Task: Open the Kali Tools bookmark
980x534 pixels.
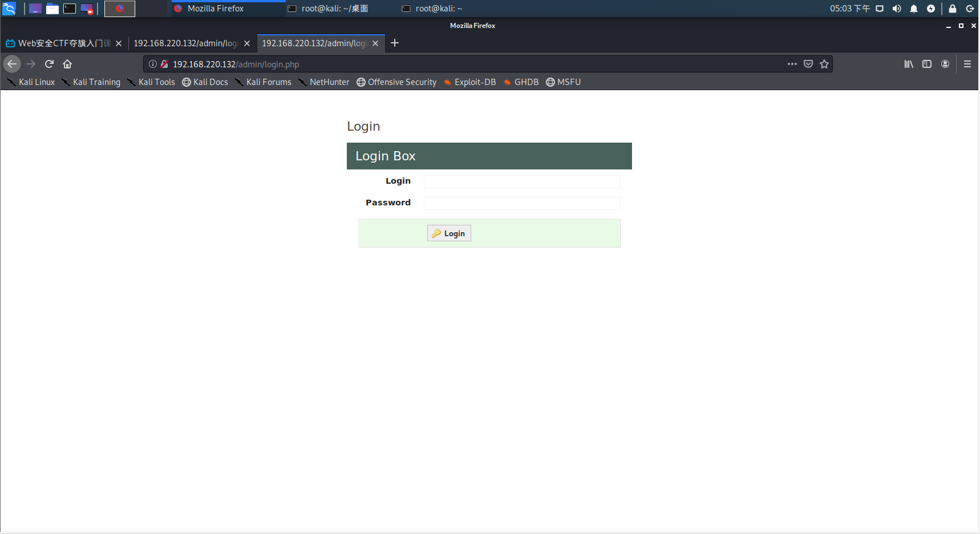Action: (x=151, y=82)
